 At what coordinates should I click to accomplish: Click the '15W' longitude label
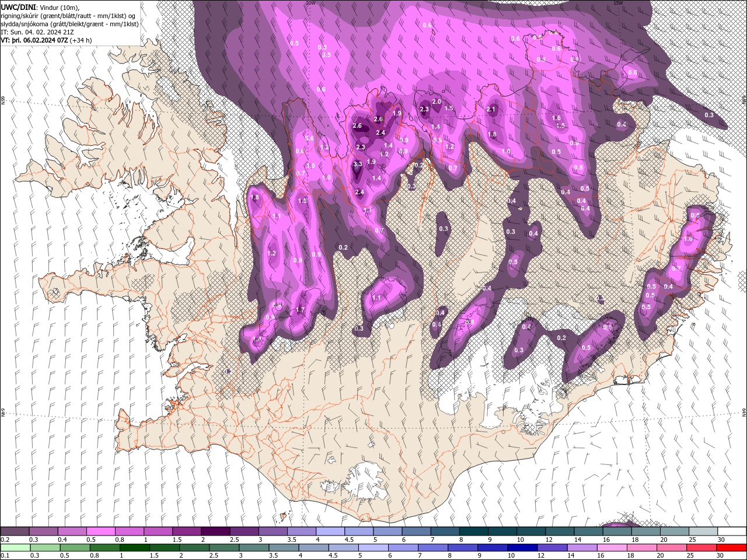click(618, 3)
